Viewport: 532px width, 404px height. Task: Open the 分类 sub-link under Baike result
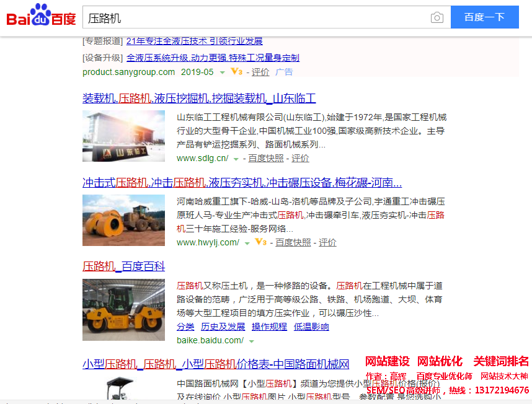click(185, 327)
